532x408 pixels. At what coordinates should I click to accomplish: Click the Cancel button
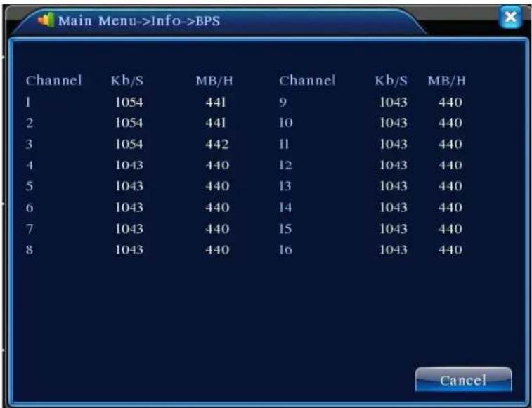[x=463, y=379]
